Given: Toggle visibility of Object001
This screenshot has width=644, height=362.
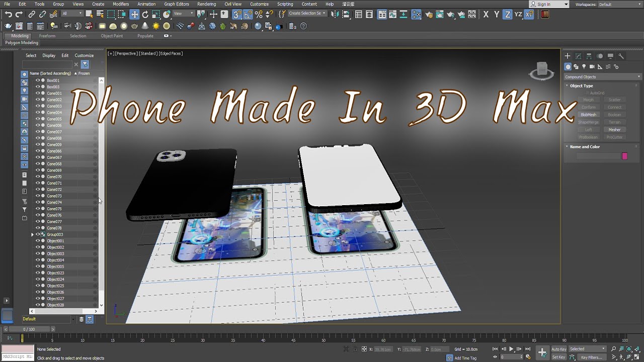Looking at the screenshot, I should coord(38,241).
